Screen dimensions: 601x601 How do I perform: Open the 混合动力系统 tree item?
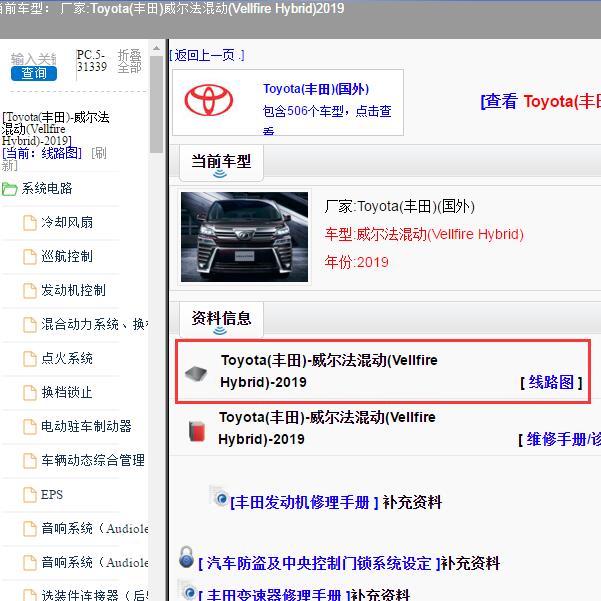(95, 324)
